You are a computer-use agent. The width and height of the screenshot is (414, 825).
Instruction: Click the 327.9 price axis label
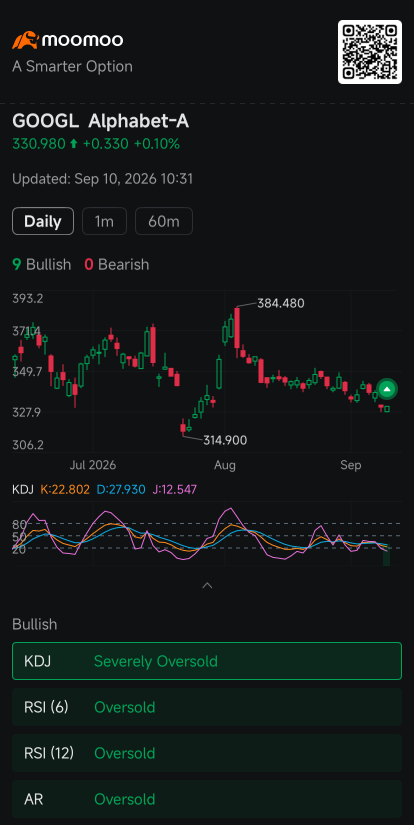point(27,412)
